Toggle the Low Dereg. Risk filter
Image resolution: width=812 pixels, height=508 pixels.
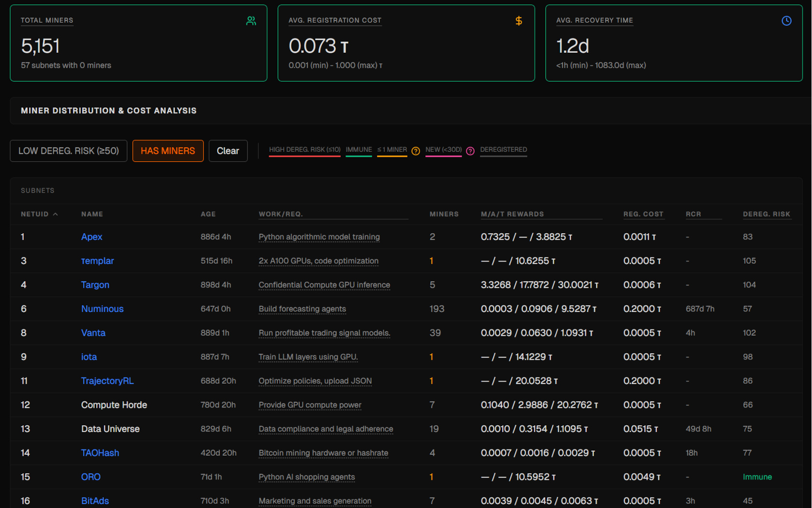point(69,151)
